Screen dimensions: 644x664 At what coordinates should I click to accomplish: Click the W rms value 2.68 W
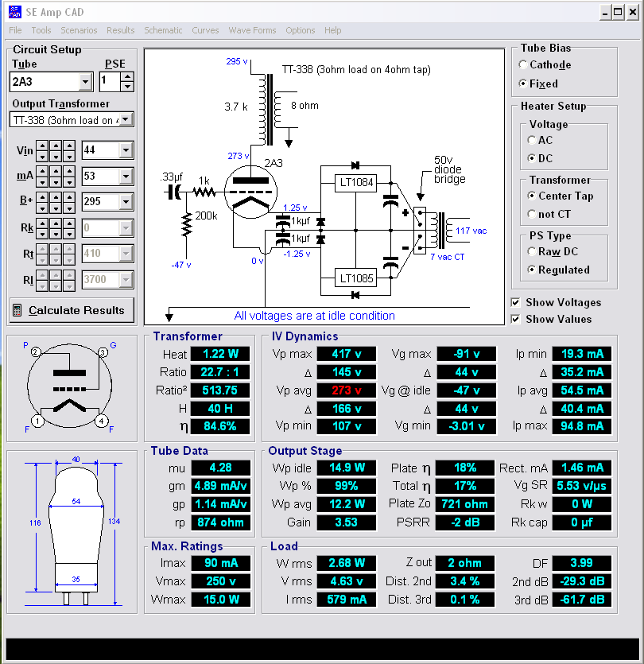click(347, 563)
